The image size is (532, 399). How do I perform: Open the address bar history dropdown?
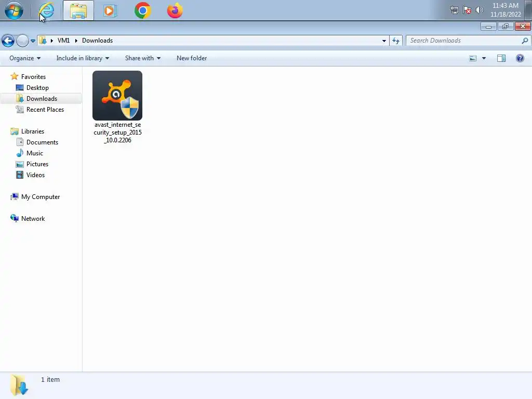click(384, 41)
